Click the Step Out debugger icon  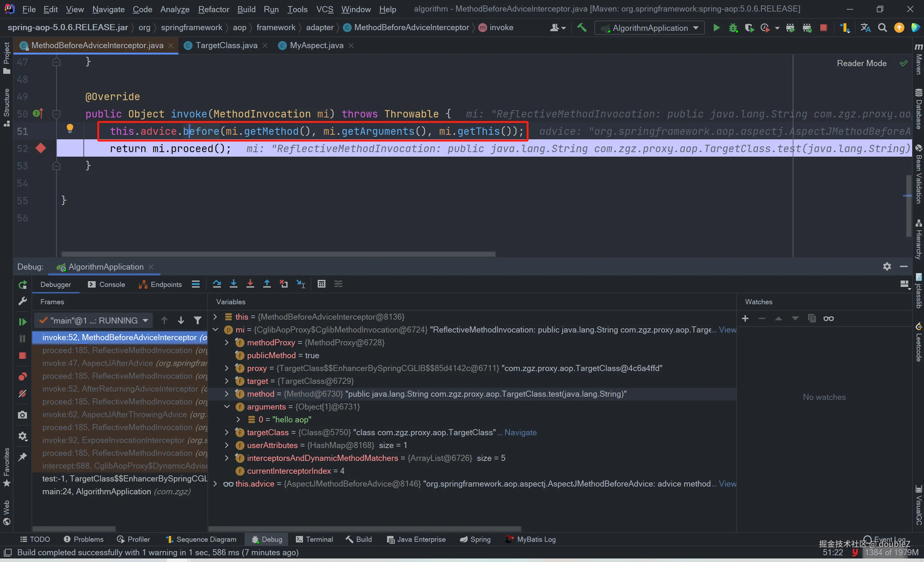(267, 284)
